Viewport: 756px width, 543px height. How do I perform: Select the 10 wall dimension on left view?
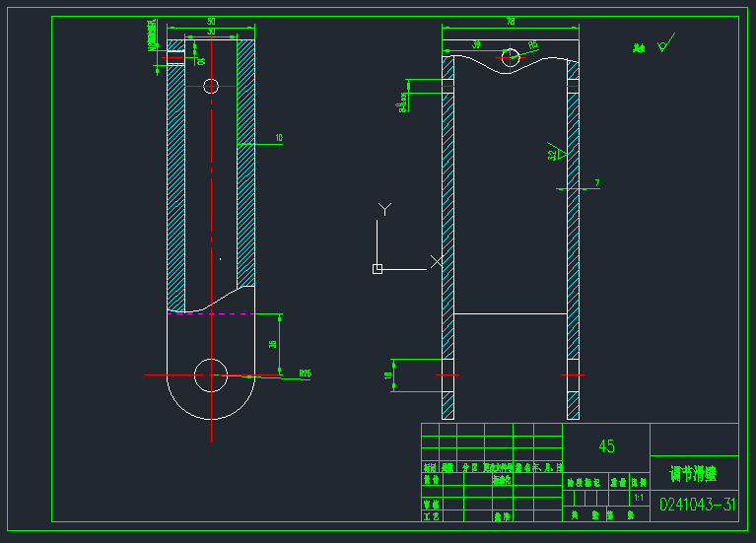pos(279,138)
